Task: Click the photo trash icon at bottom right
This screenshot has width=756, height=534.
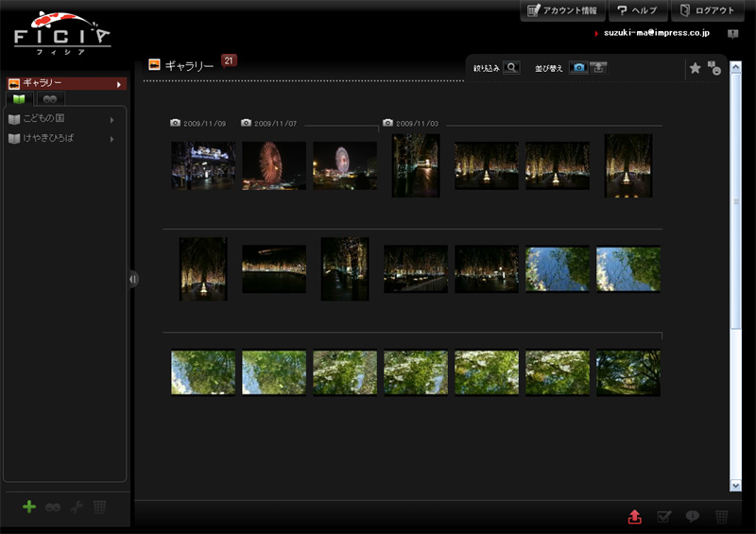Action: pos(721,517)
